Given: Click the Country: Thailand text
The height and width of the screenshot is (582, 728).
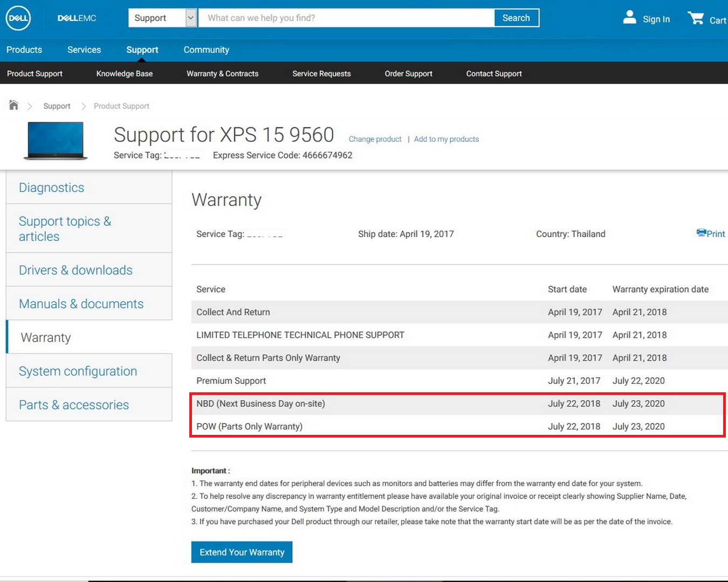Looking at the screenshot, I should click(x=571, y=234).
